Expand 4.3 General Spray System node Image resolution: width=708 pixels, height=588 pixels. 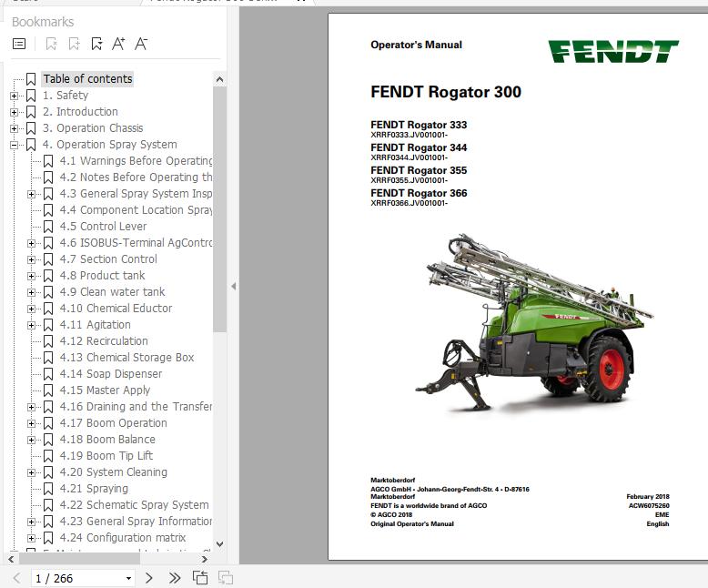pos(31,194)
